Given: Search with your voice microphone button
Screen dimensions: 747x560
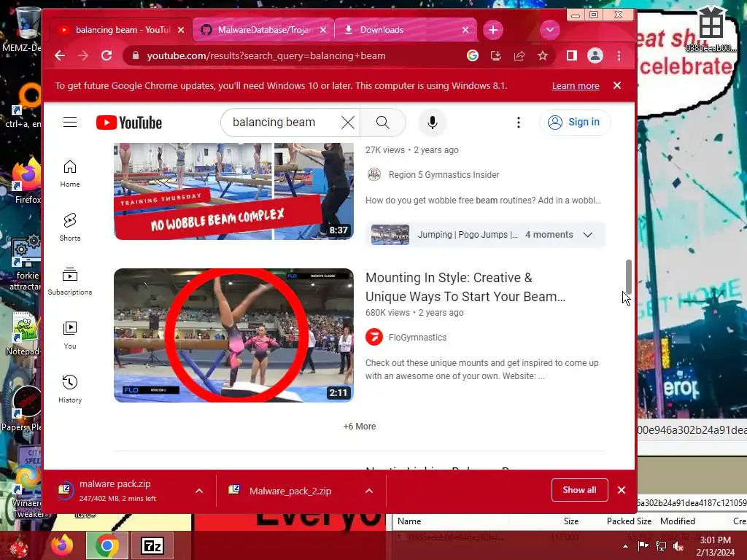Looking at the screenshot, I should pos(432,122).
